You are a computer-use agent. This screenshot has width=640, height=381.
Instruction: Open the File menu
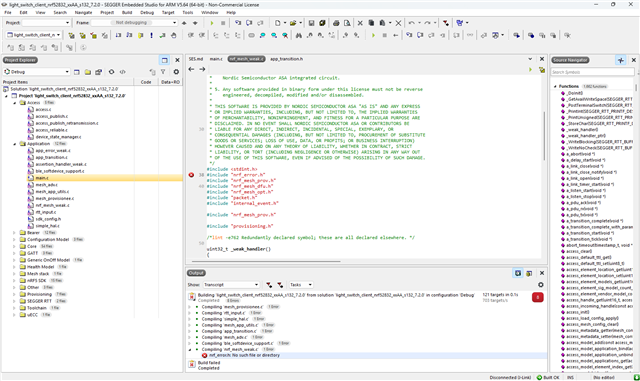click(x=8, y=13)
